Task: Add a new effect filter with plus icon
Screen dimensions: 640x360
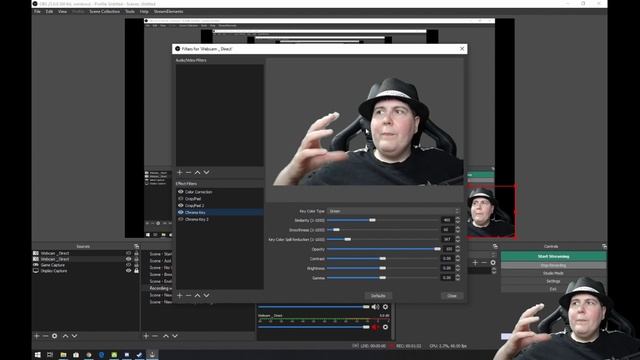Action: (180, 296)
